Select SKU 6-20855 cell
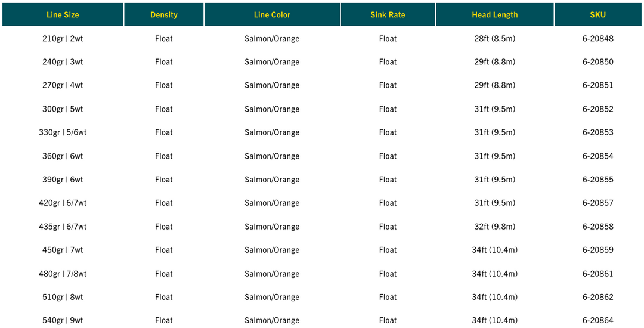 point(597,180)
